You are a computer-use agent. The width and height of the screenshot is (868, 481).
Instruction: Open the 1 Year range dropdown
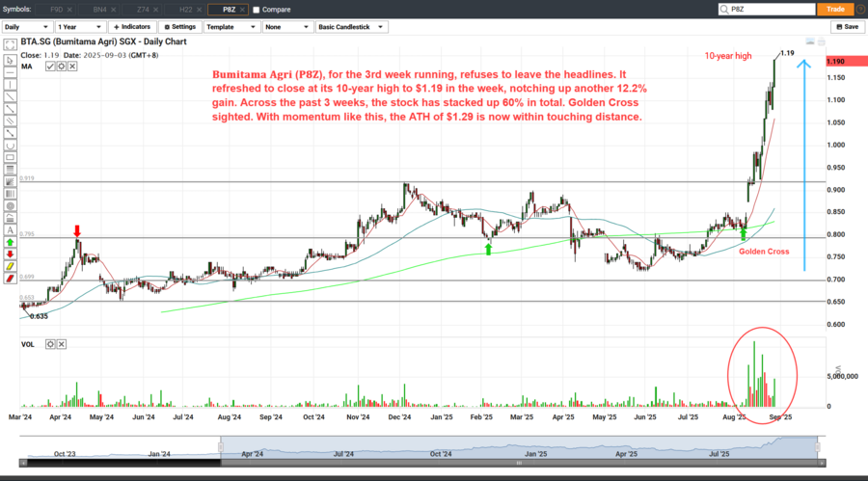80,27
